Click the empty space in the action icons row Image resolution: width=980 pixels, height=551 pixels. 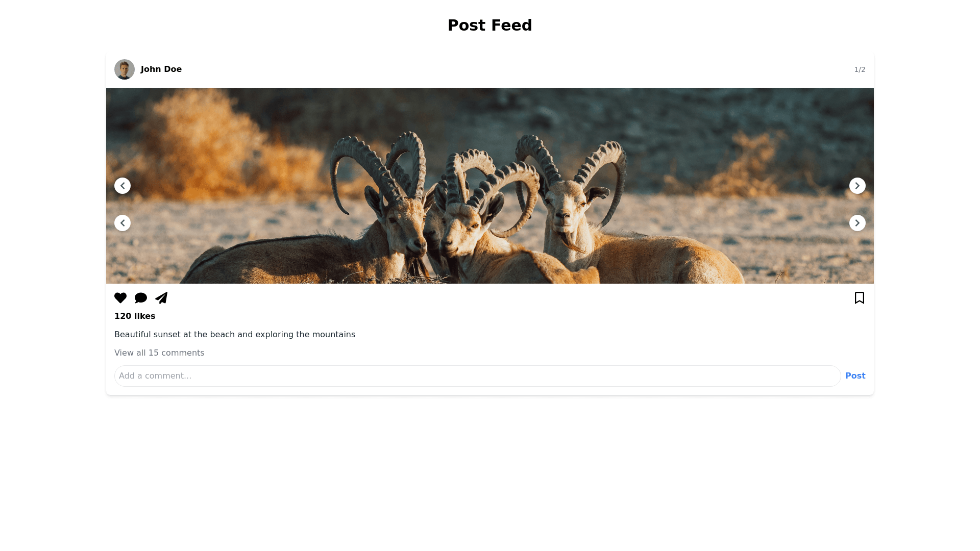[x=510, y=298]
